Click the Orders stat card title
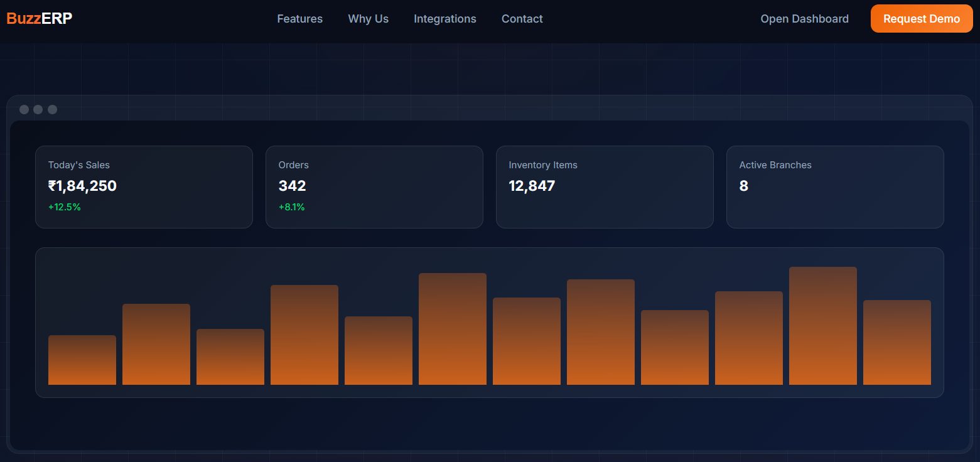This screenshot has height=462, width=980. click(x=293, y=165)
